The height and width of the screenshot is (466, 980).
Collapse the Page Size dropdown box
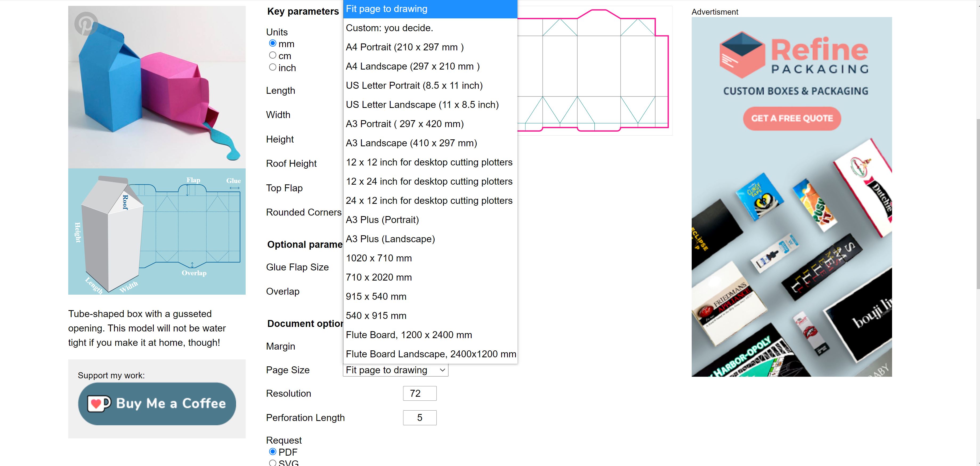tap(395, 370)
